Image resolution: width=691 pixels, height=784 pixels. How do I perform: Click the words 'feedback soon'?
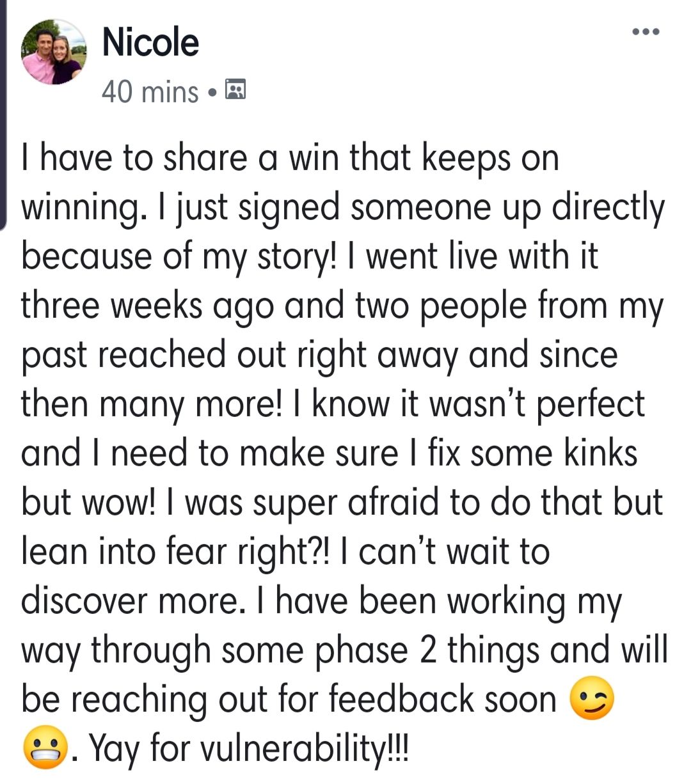coord(443,700)
